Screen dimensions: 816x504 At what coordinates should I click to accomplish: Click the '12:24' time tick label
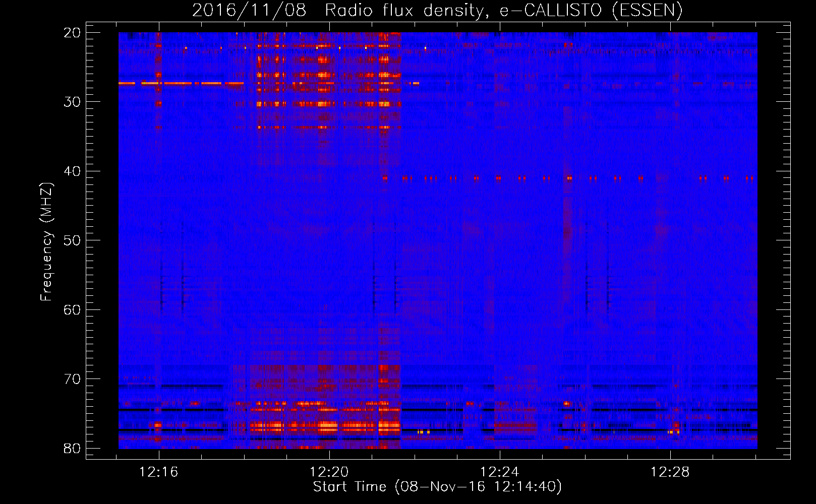[x=500, y=472]
